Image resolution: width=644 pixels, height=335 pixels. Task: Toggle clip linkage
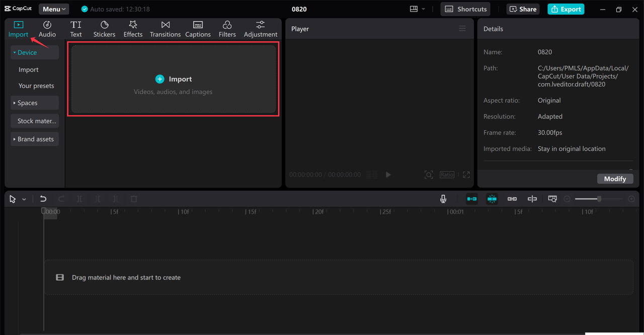coord(512,199)
